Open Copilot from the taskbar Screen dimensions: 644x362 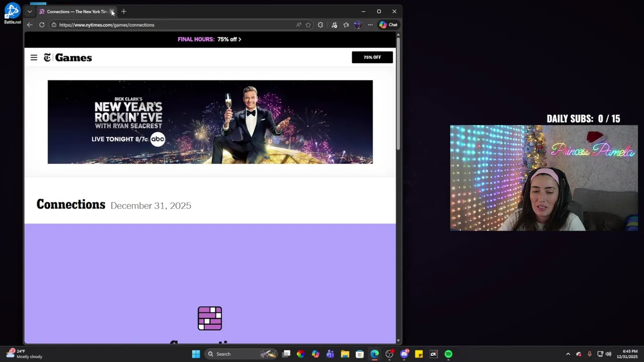point(315,354)
